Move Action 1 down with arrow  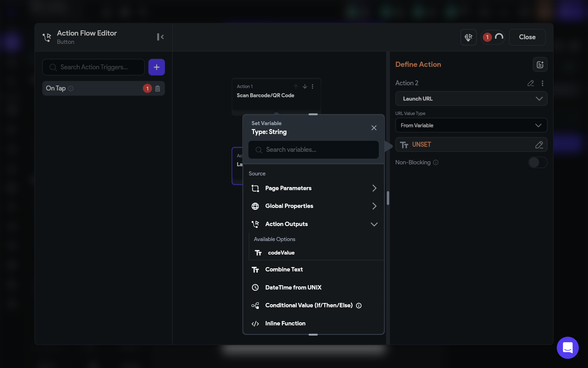coord(305,86)
